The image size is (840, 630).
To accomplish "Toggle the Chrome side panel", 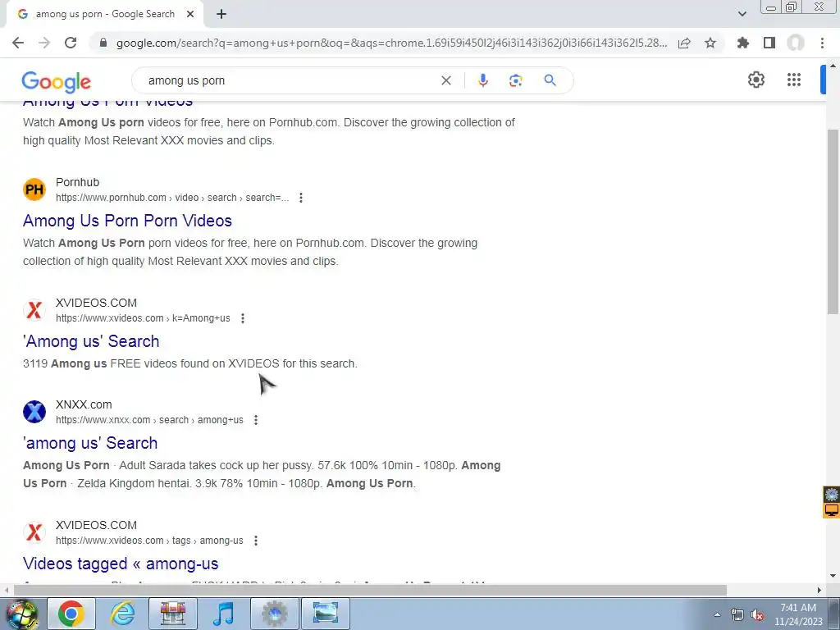I will coord(769,43).
